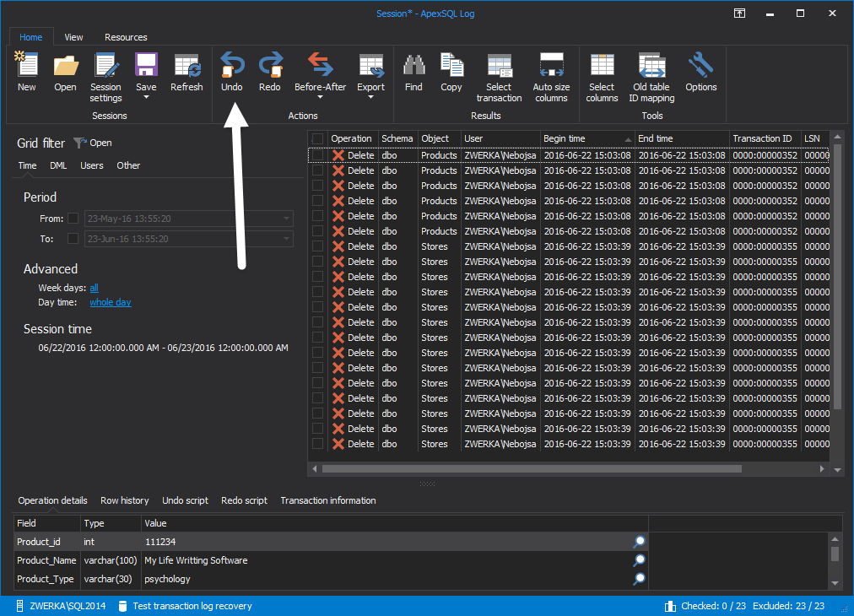This screenshot has width=854, height=616.
Task: Click the Checked count icon in status bar
Action: click(670, 606)
